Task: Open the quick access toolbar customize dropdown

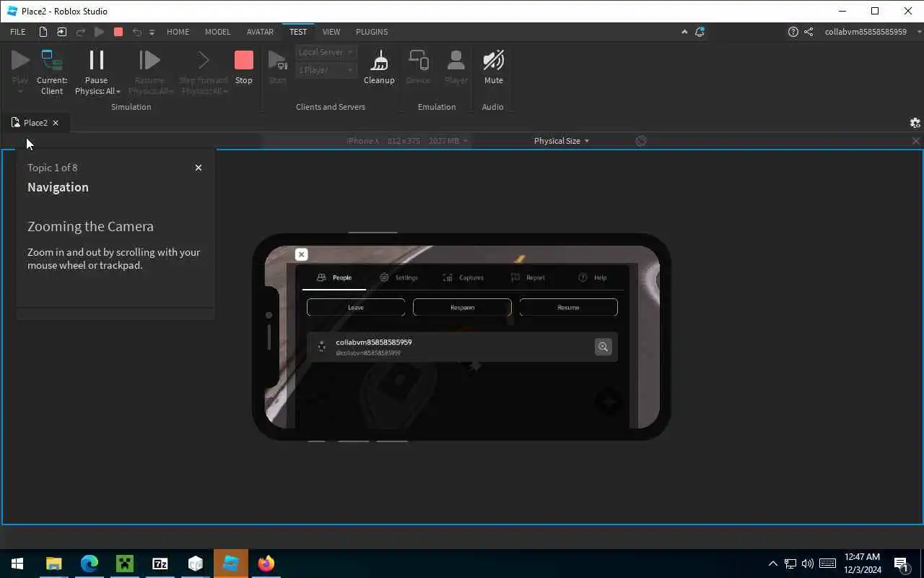Action: [152, 33]
